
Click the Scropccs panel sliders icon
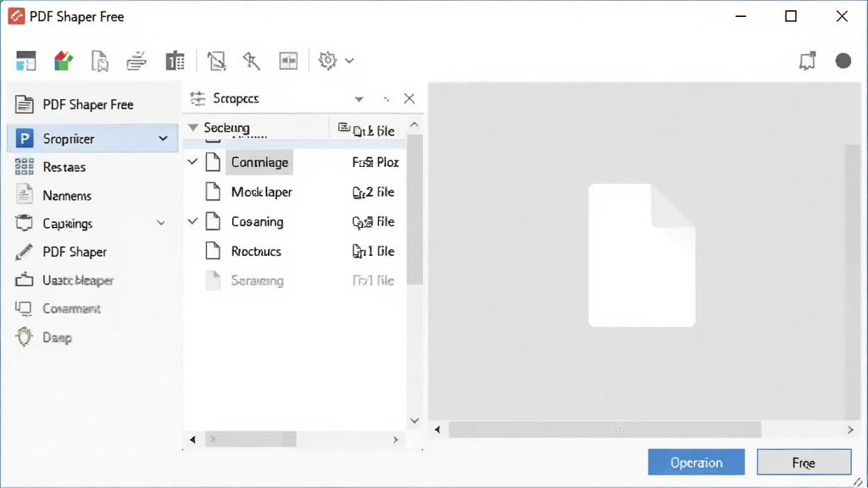(x=198, y=98)
